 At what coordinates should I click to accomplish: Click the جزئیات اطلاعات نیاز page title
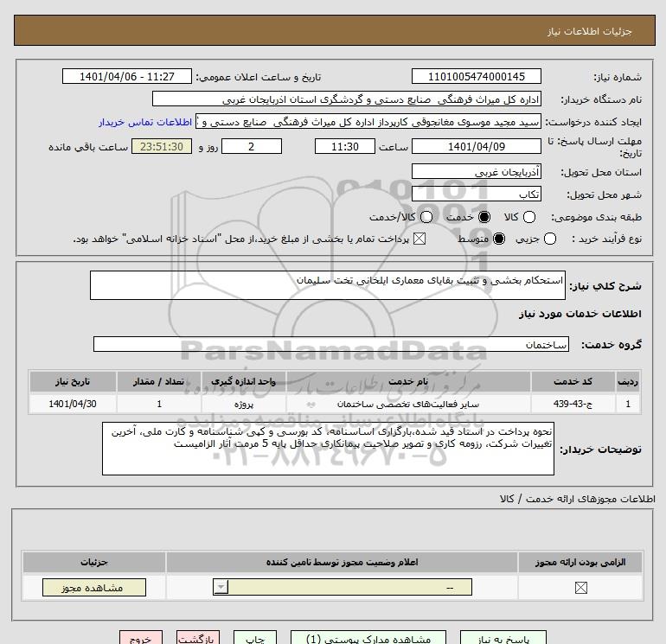590,31
